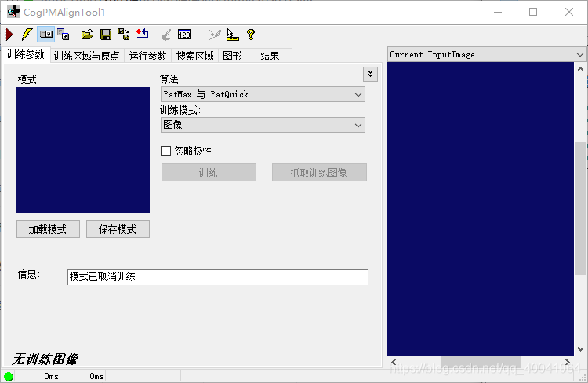The width and height of the screenshot is (588, 383).
Task: Click the CogPMAlignTool1 window title icon
Action: click(13, 12)
